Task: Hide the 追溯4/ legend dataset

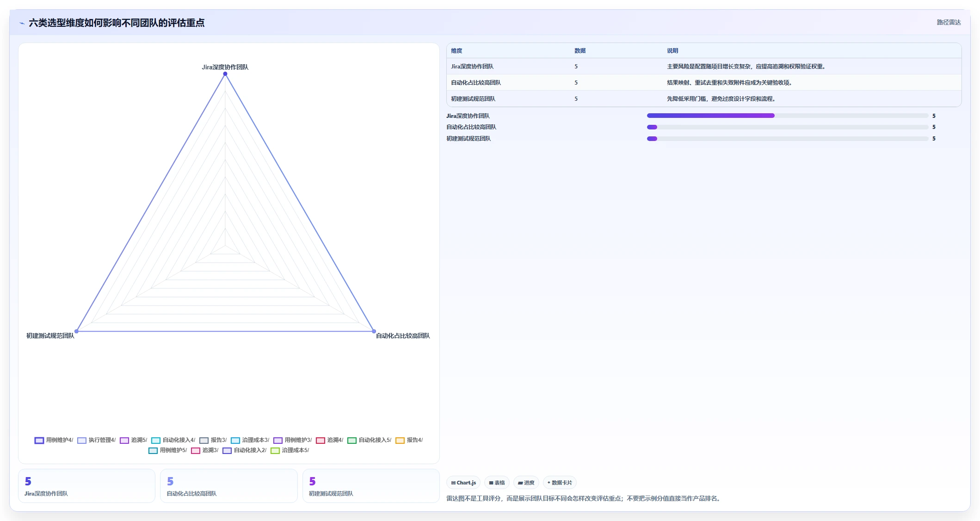Action: (329, 440)
